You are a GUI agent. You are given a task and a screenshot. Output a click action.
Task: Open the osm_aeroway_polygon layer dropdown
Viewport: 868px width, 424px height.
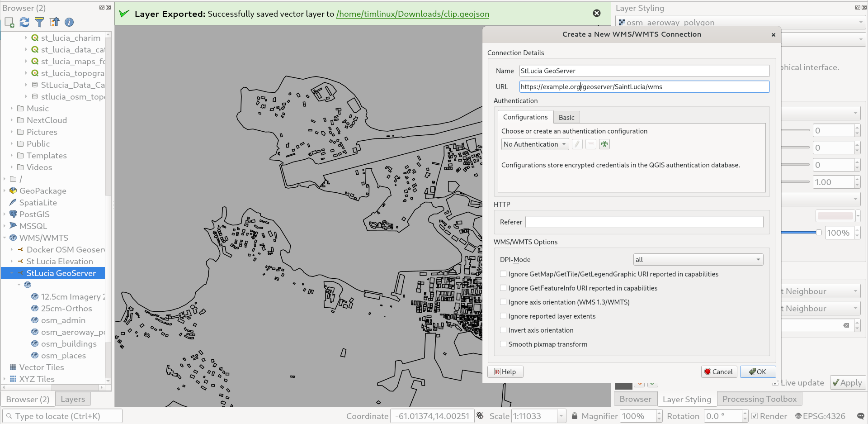tap(740, 22)
